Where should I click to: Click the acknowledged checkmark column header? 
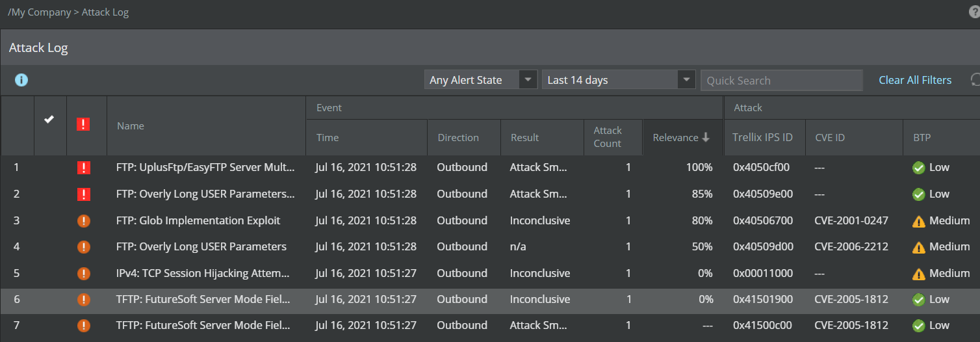click(x=49, y=120)
